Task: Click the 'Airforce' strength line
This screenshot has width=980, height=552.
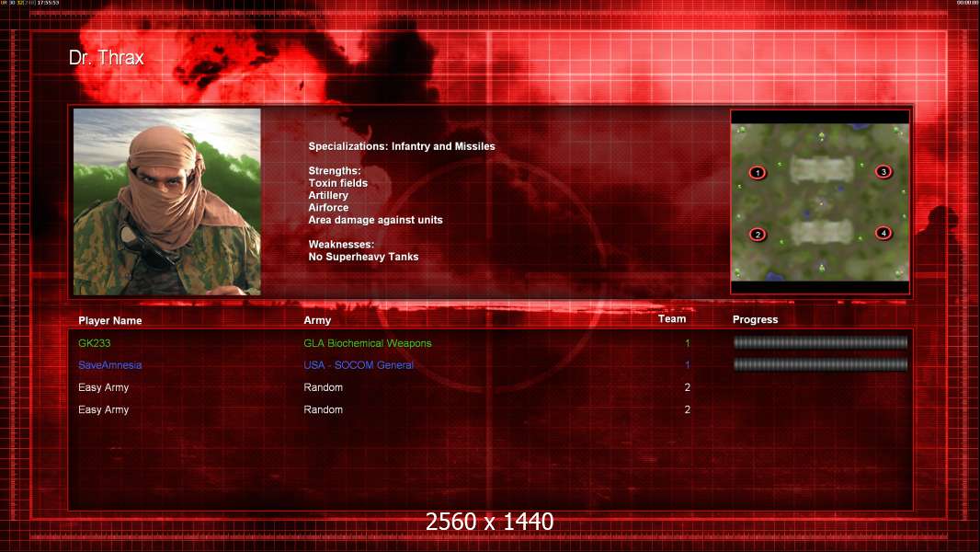Action: [x=328, y=208]
